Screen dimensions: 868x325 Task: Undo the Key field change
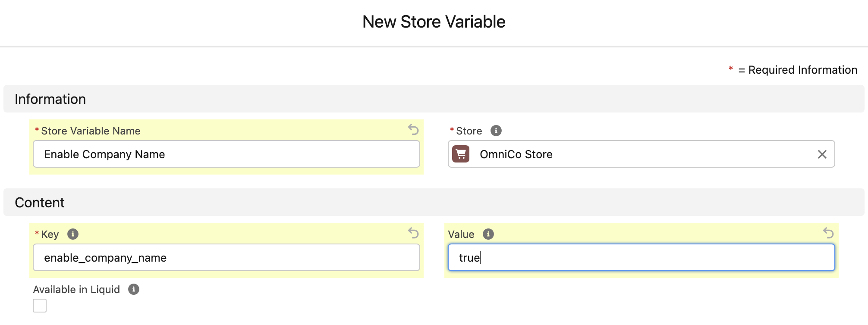413,233
